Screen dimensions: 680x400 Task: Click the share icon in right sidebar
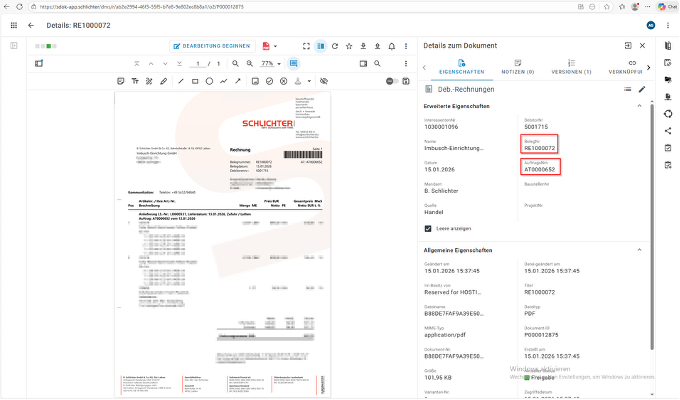[x=668, y=131]
